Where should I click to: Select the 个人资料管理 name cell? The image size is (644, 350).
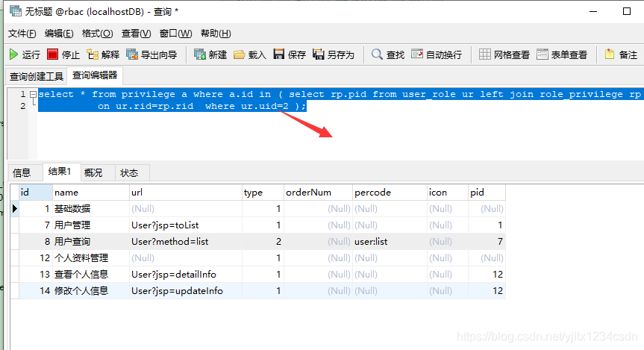tap(91, 258)
